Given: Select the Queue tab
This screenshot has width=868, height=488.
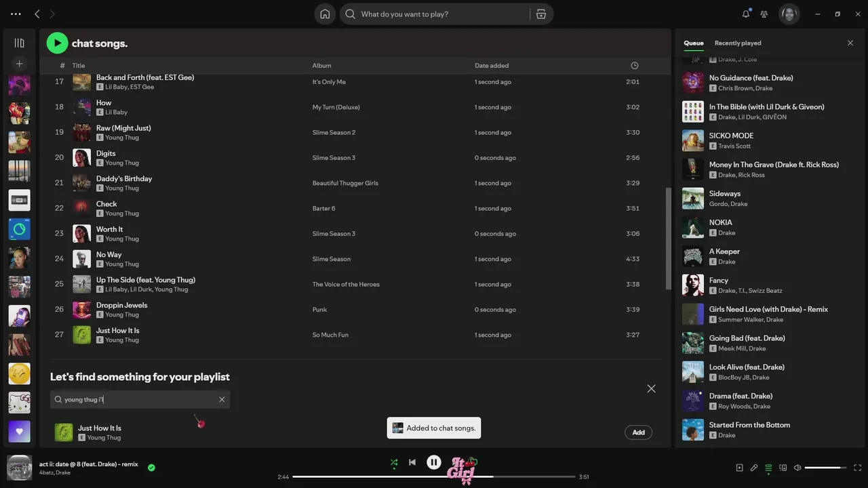Looking at the screenshot, I should pyautogui.click(x=693, y=43).
